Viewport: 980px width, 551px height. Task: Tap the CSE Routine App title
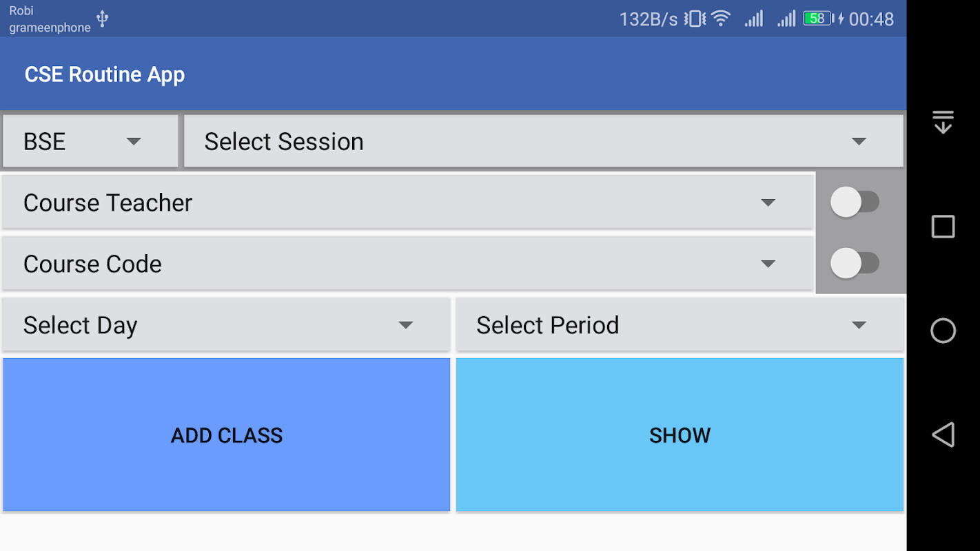[x=105, y=74]
